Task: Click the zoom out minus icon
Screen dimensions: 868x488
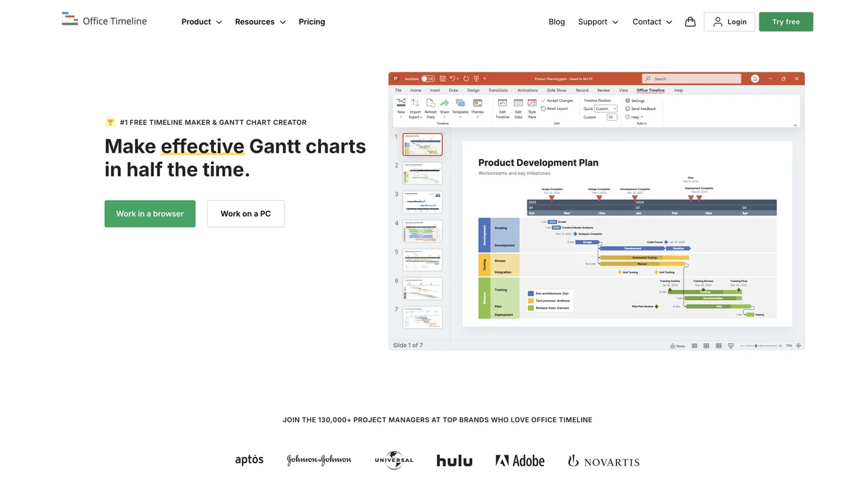Action: 741,346
